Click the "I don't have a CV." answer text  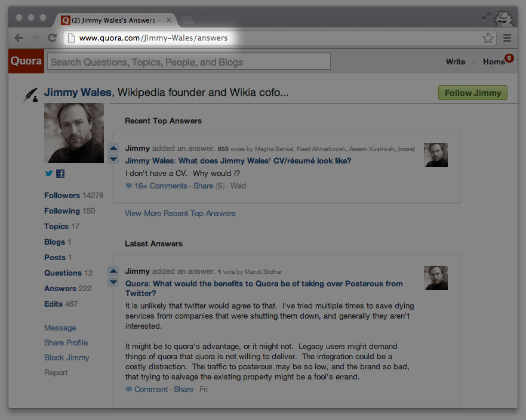[183, 173]
